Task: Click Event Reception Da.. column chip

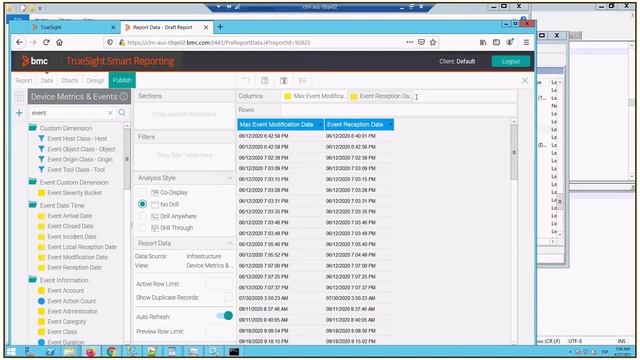Action: [x=381, y=96]
